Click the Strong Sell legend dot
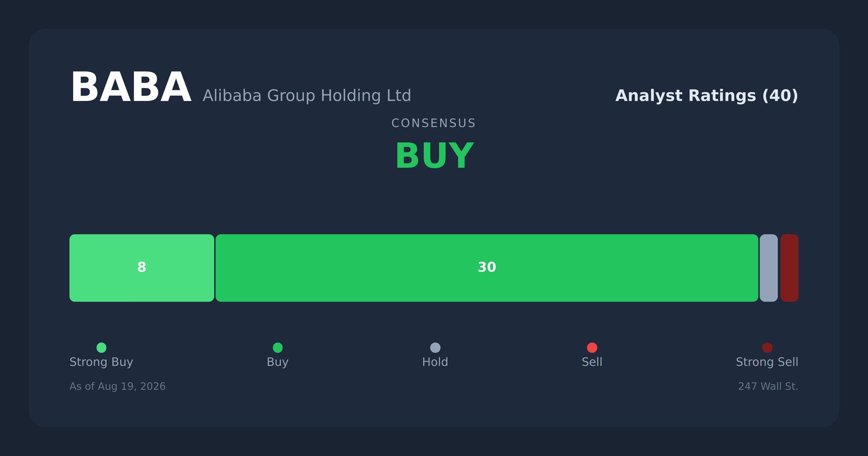Image resolution: width=868 pixels, height=456 pixels. (767, 347)
